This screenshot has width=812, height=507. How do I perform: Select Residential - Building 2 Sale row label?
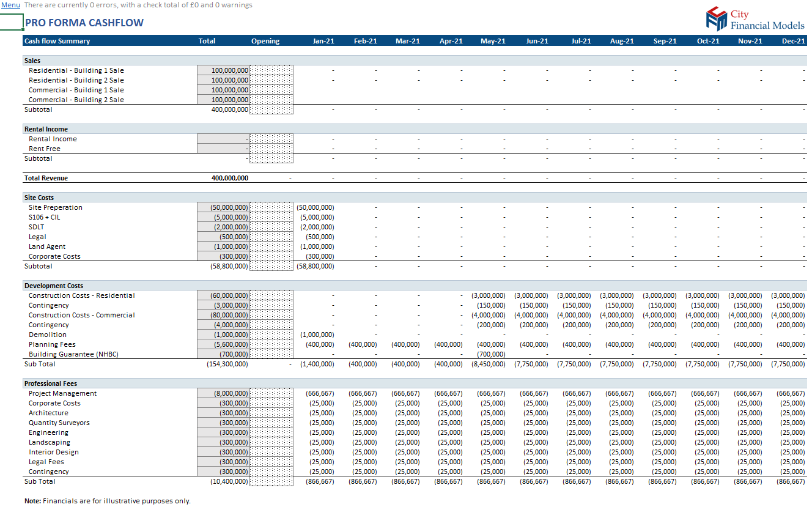tap(76, 80)
